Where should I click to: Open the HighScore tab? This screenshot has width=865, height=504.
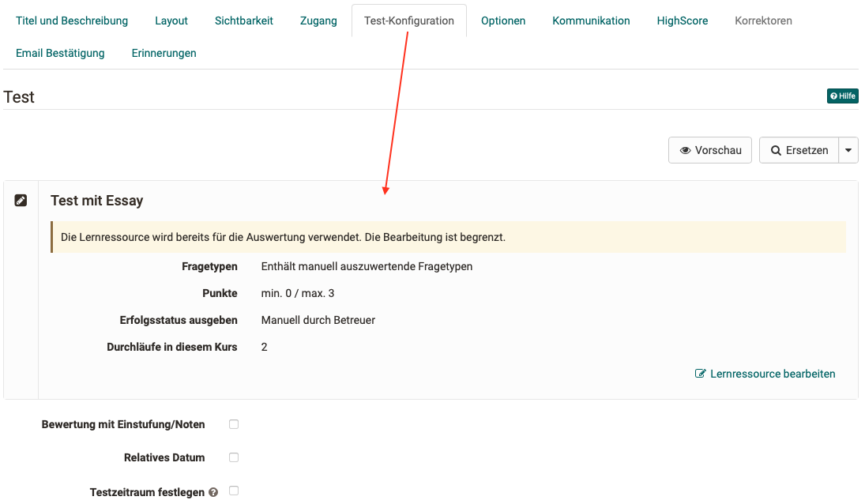[x=682, y=21]
